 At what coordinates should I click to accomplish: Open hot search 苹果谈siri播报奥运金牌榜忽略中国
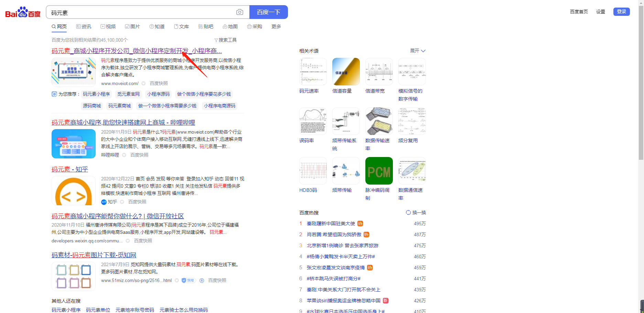click(344, 301)
